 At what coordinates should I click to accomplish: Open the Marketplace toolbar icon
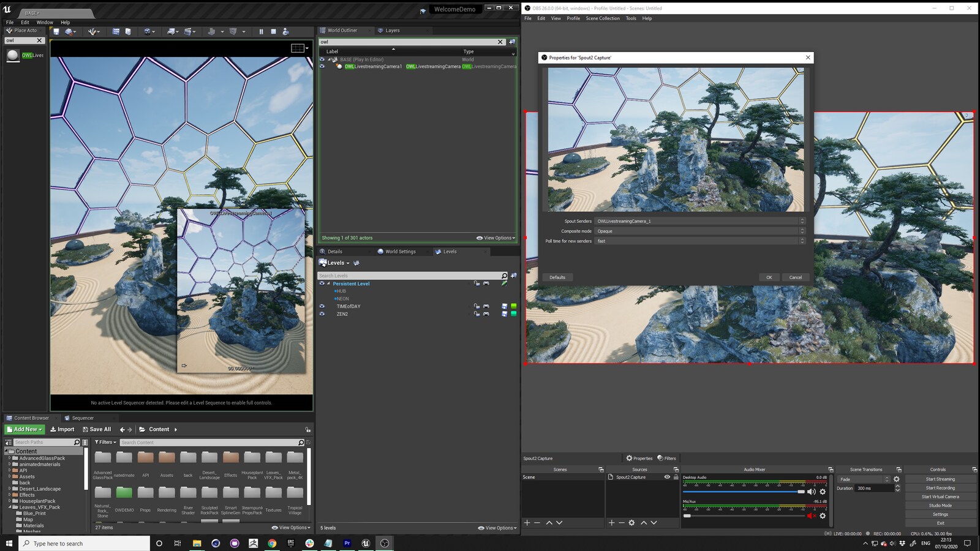128,31
